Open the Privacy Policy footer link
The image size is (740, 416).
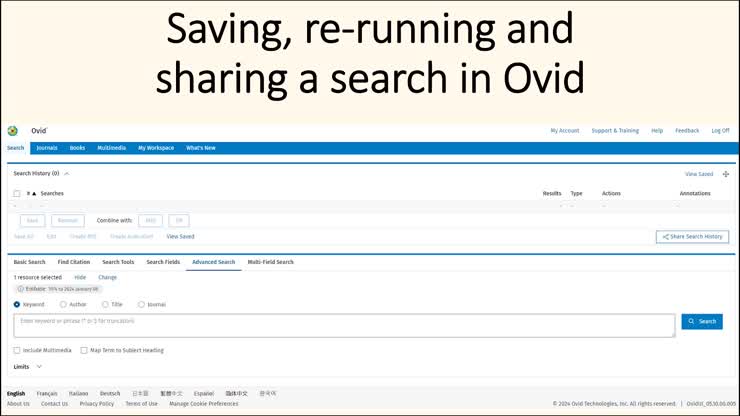(x=97, y=404)
